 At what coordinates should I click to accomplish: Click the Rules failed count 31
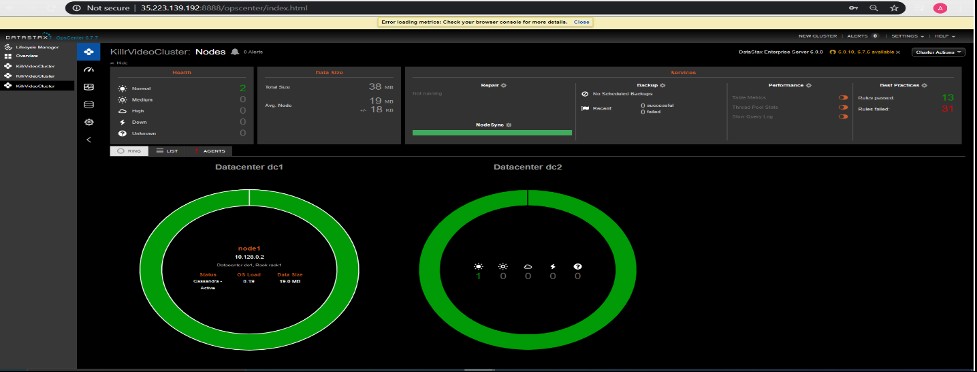click(948, 109)
